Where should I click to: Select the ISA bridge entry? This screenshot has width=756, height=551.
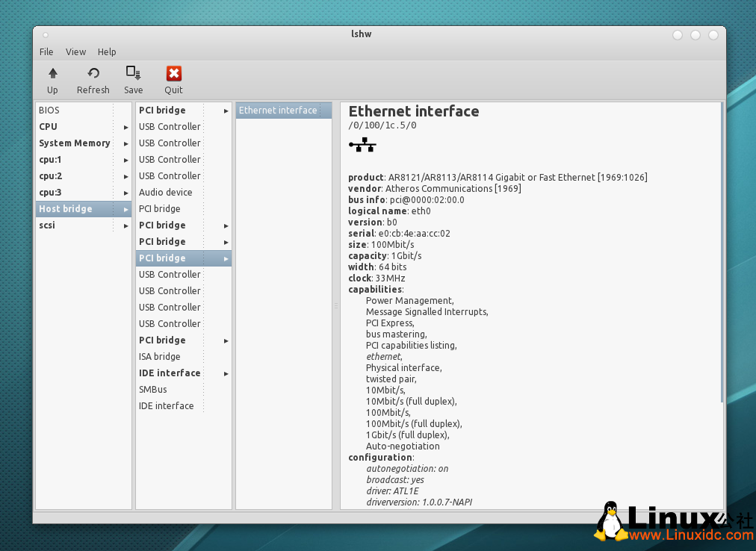pos(160,357)
